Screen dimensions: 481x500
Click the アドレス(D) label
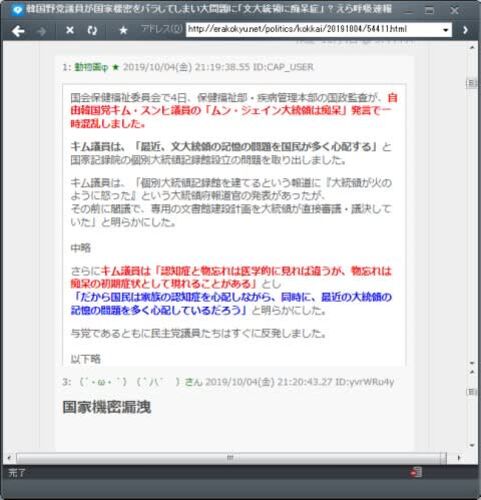(161, 29)
